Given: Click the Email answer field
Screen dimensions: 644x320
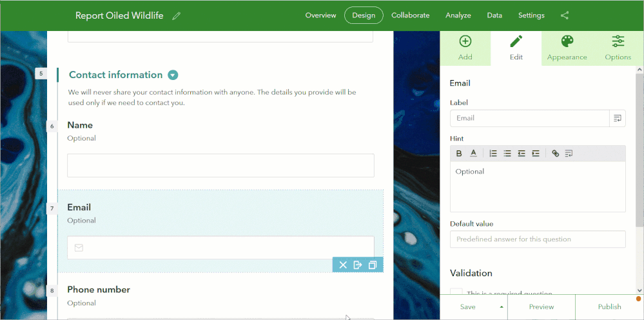Looking at the screenshot, I should click(220, 248).
